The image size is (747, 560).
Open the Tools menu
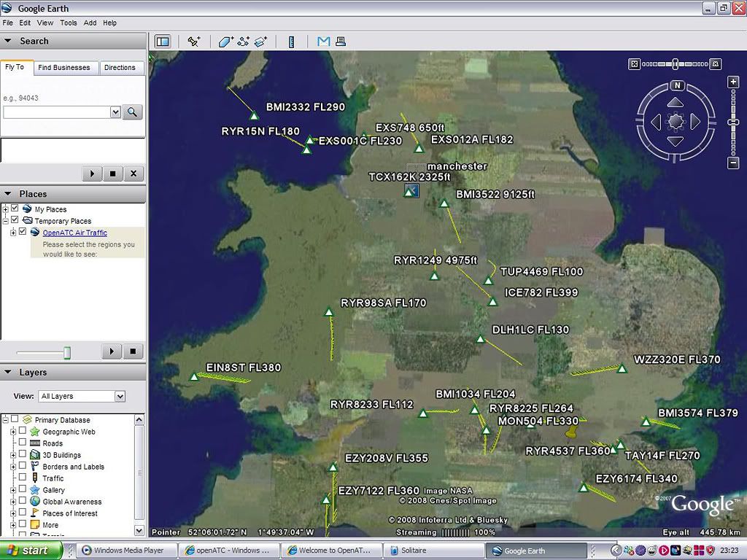coord(69,23)
